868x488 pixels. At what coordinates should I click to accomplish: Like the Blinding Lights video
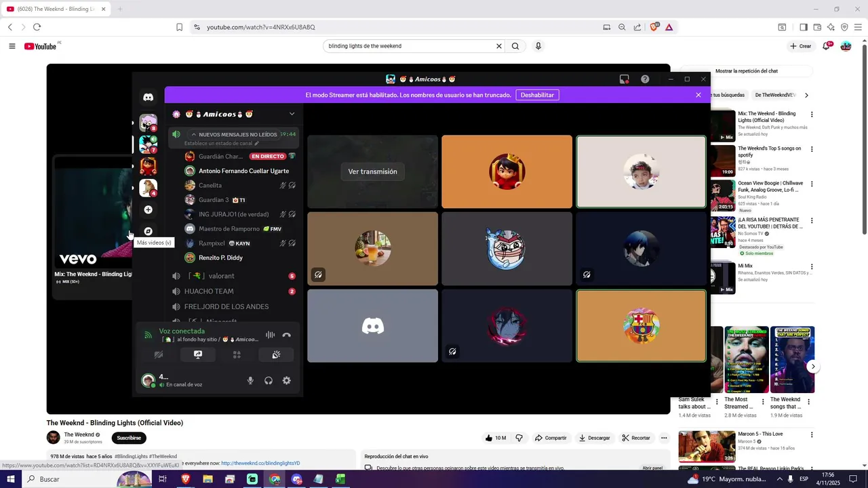pyautogui.click(x=496, y=438)
